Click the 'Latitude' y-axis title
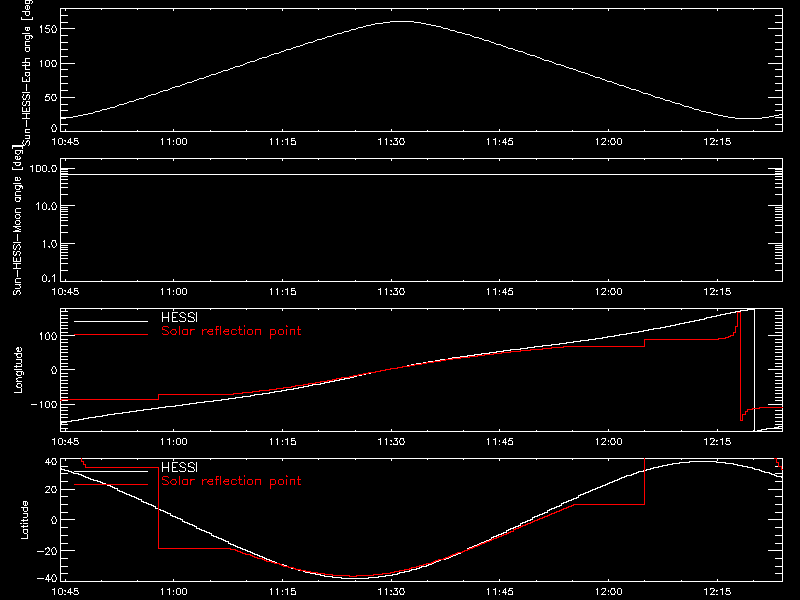The image size is (800, 600). click(x=24, y=520)
